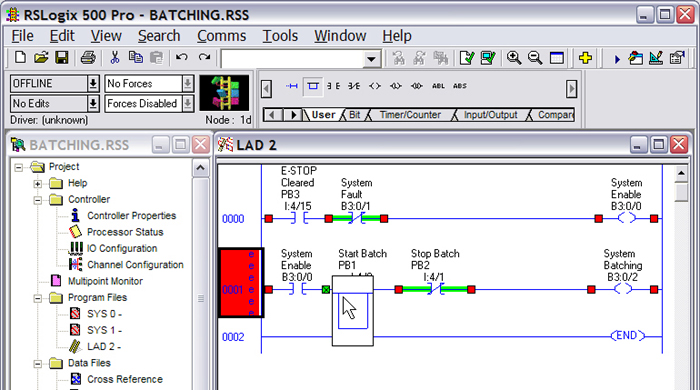
Task: Insert an output latch instruction
Action: coord(396,86)
